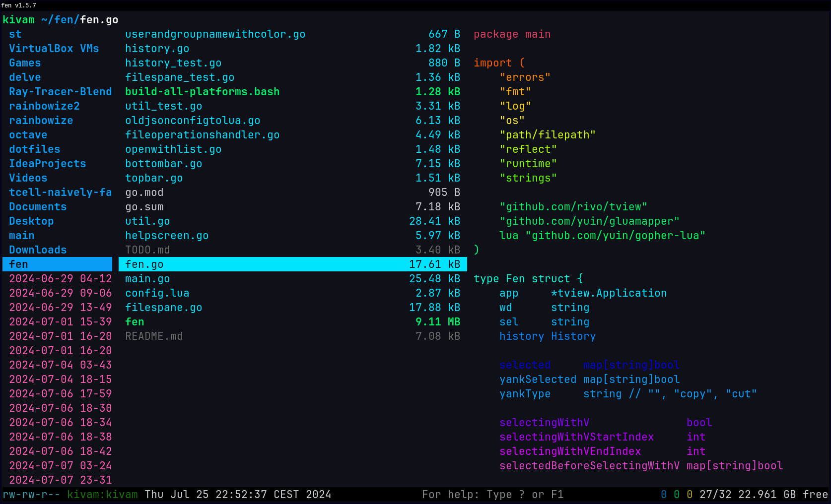Select the filespane.go file
This screenshot has width=831, height=504.
[293, 308]
